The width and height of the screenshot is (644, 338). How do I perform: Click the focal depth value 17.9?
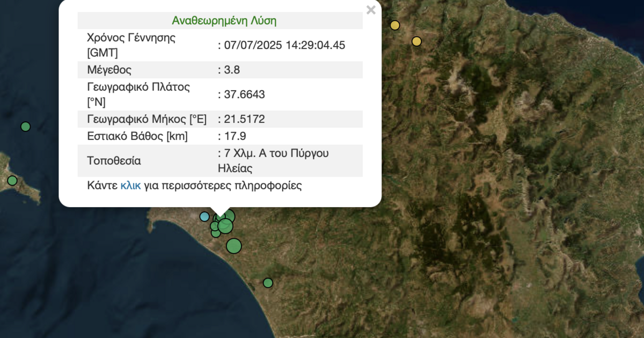point(235,136)
